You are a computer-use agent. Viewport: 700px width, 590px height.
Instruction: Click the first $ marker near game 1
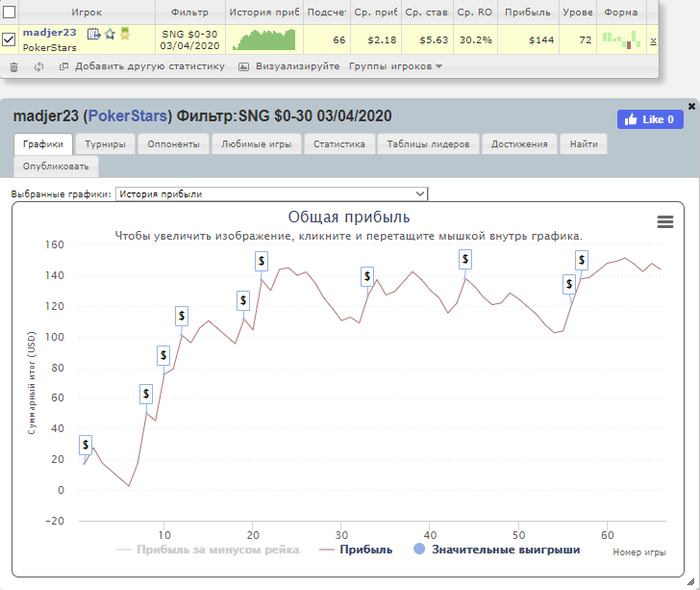[86, 445]
